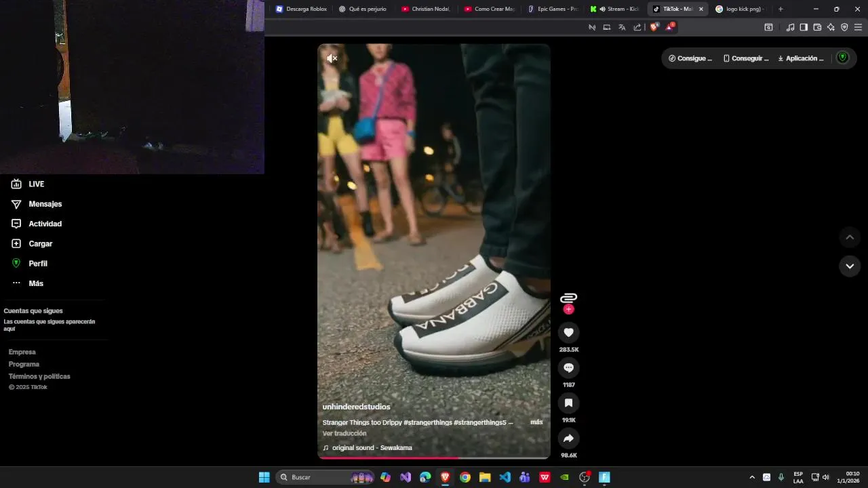Image resolution: width=868 pixels, height=488 pixels.
Task: Open the creator's avatar profile
Action: click(x=568, y=298)
